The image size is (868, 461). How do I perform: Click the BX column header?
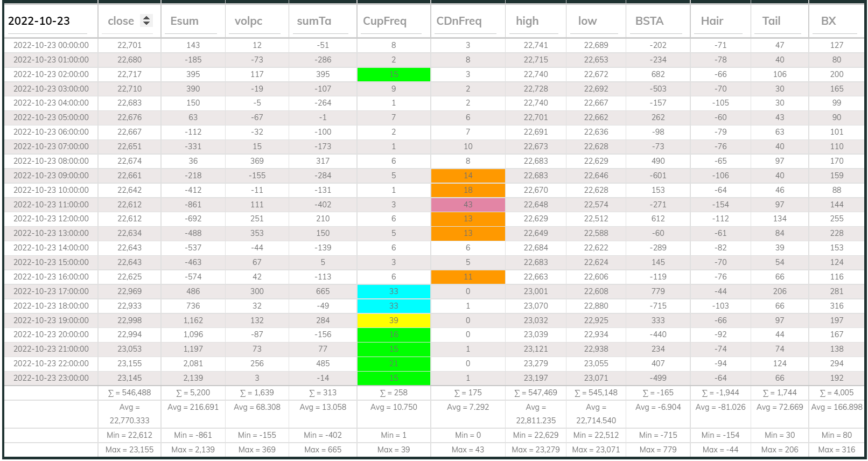[x=828, y=21]
